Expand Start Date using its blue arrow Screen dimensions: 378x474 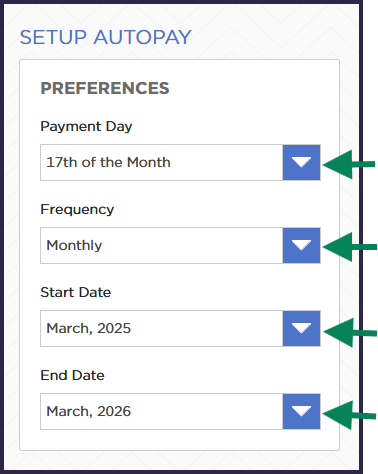[301, 328]
